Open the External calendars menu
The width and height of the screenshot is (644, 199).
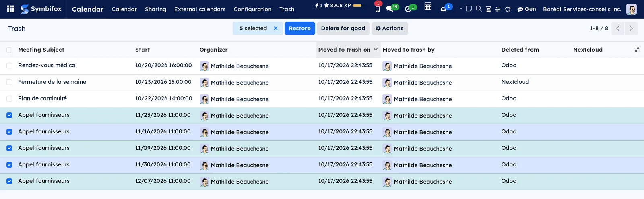pos(200,9)
